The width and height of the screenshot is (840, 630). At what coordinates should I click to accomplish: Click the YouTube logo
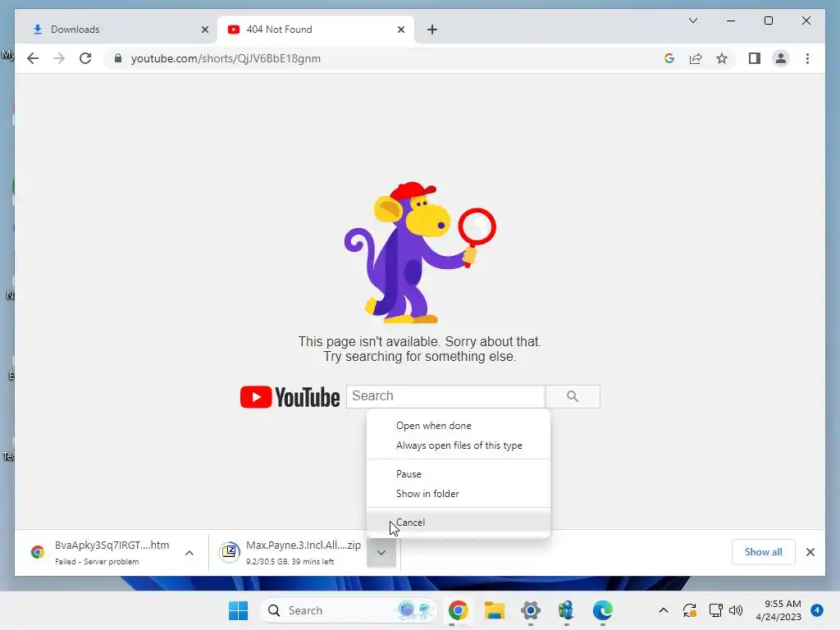(x=290, y=397)
